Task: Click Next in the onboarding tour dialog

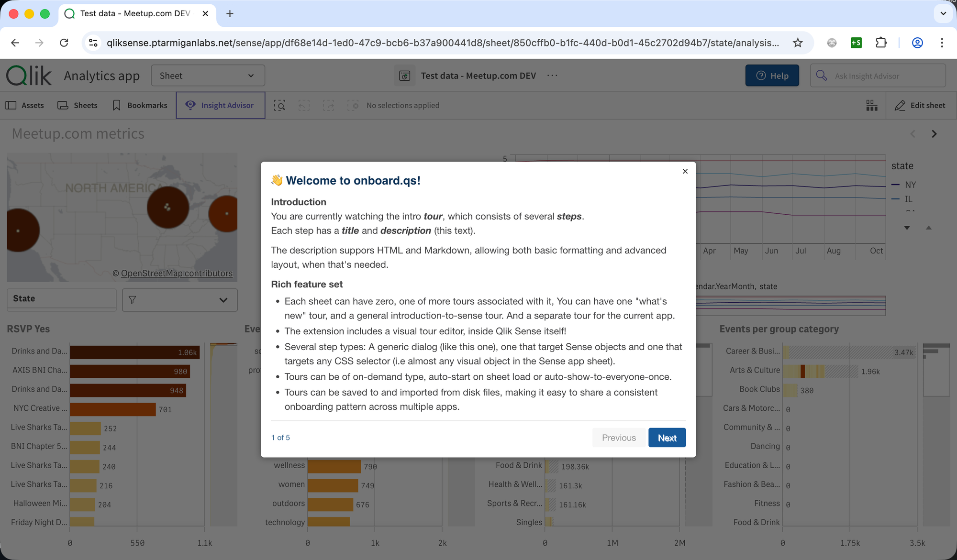Action: [667, 438]
